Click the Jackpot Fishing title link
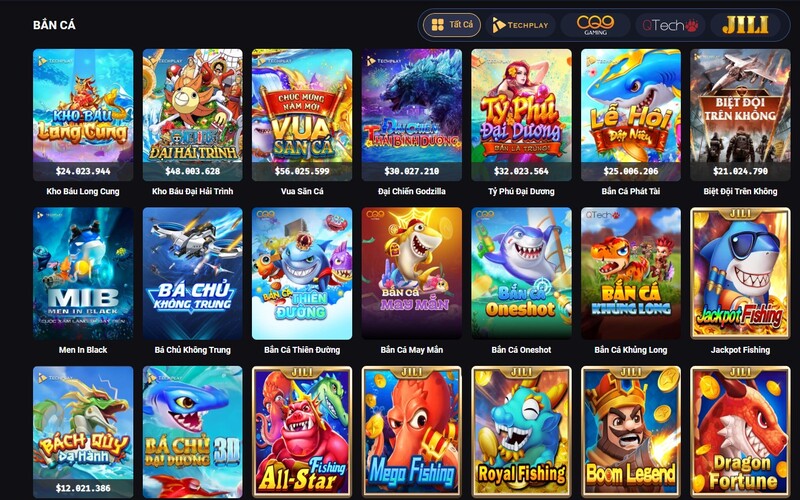800x500 pixels. tap(740, 350)
